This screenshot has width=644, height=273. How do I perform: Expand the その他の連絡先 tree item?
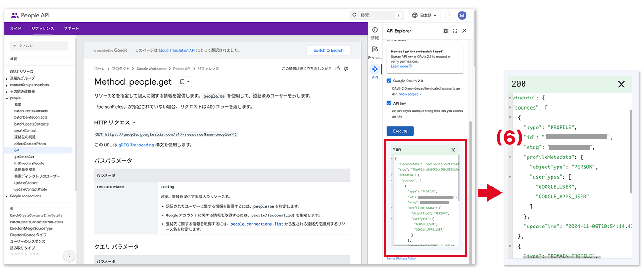click(x=7, y=91)
